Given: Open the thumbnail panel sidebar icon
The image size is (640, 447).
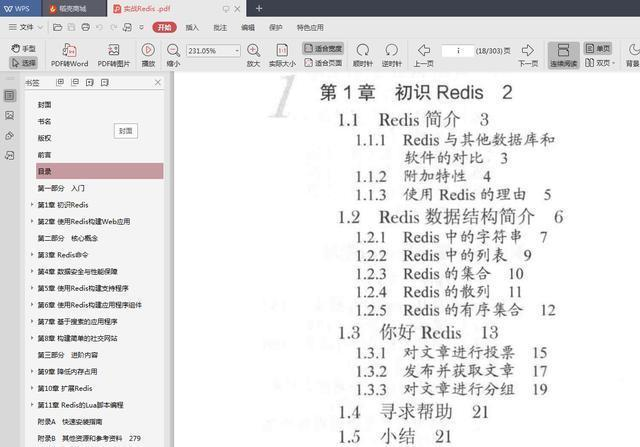Looking at the screenshot, I should [x=9, y=116].
